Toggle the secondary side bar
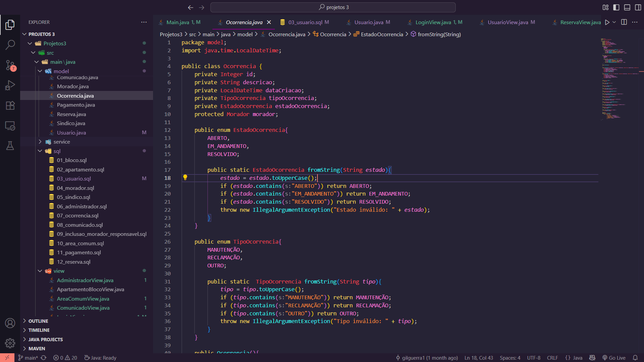This screenshot has height=362, width=644. (638, 7)
